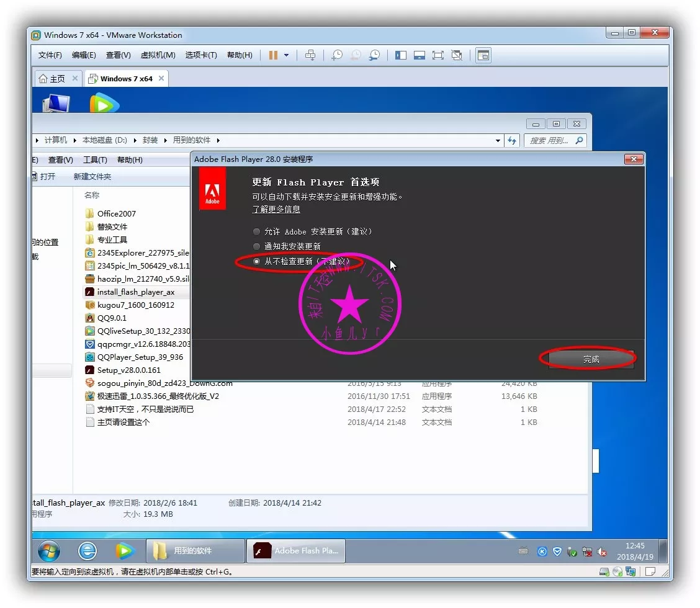The image size is (700, 608).
Task: Open the snapshot manager icon
Action: pos(374,55)
